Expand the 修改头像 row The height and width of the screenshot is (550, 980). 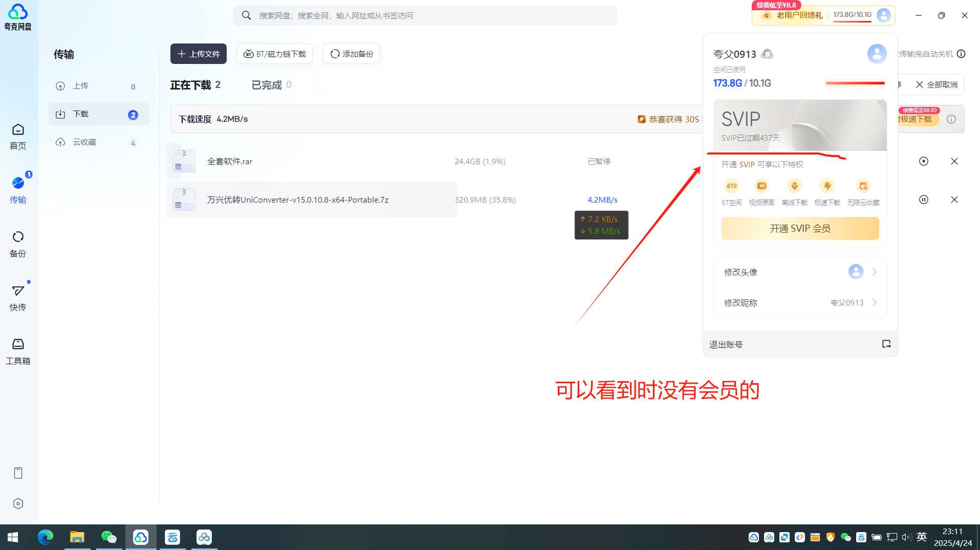tap(800, 272)
